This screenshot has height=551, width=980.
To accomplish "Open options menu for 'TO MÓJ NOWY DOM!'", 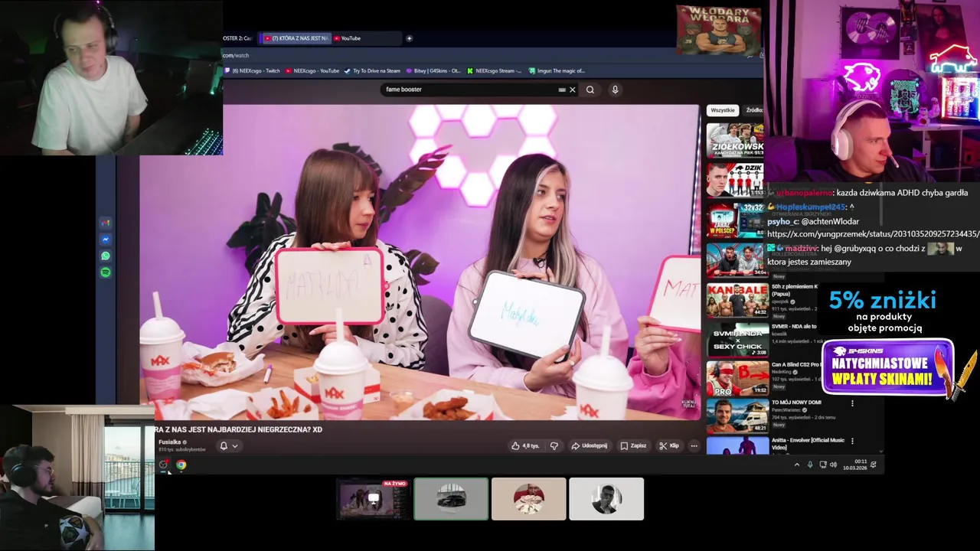I will (x=852, y=403).
